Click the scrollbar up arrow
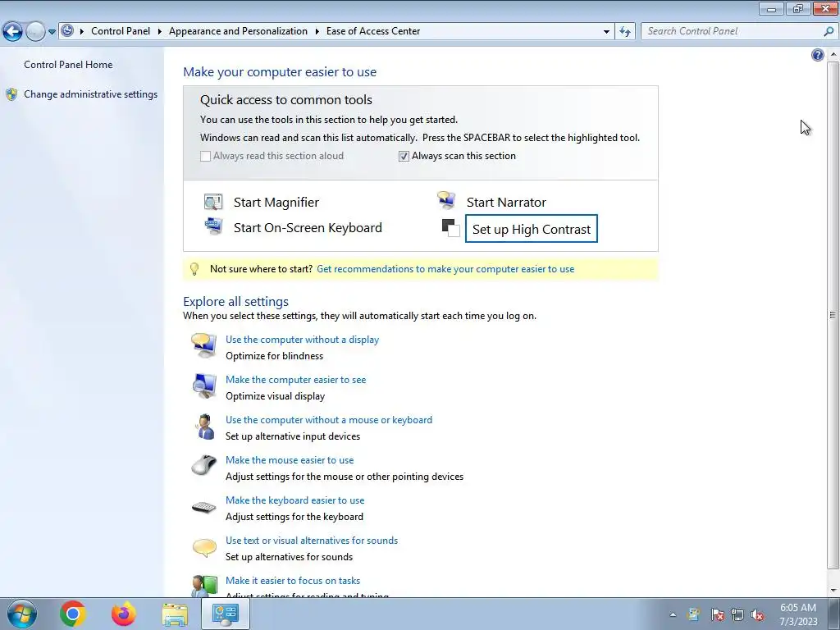Viewport: 840px width, 630px height. tap(833, 55)
